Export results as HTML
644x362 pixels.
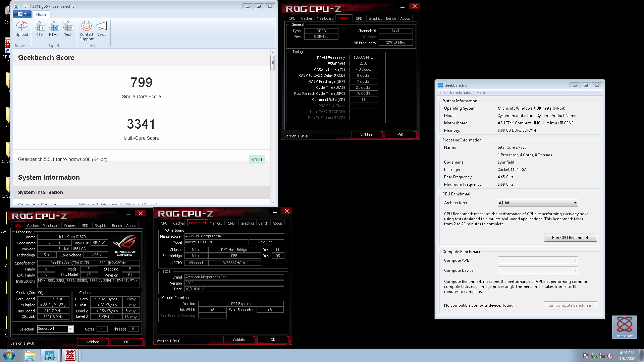pos(54,28)
